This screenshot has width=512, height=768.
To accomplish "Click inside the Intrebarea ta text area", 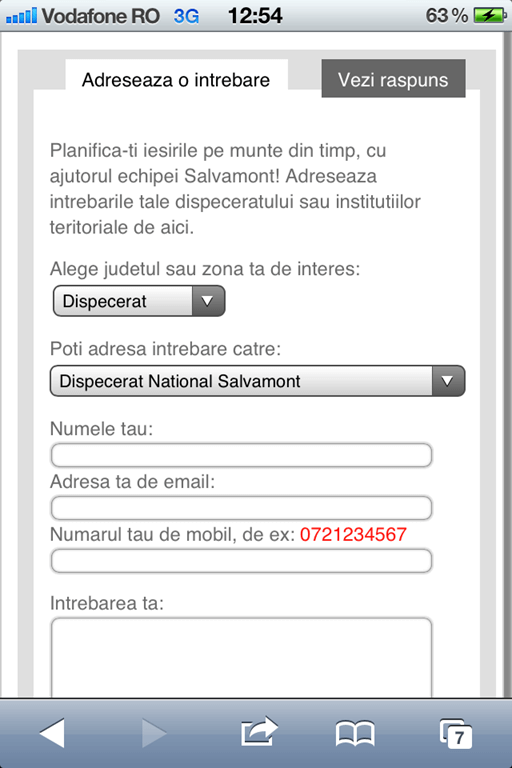I will point(241,658).
